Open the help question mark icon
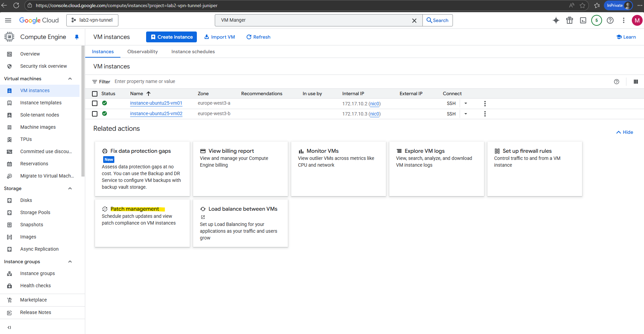 (x=610, y=20)
